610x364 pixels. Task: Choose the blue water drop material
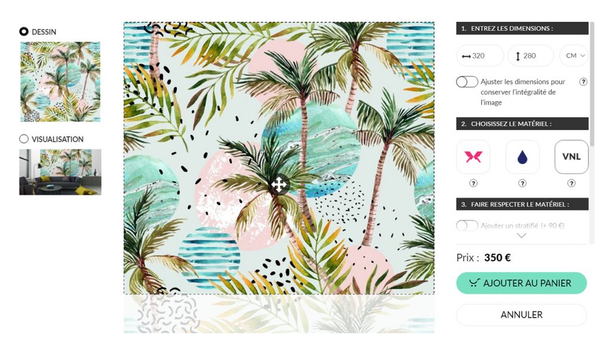coord(522,157)
